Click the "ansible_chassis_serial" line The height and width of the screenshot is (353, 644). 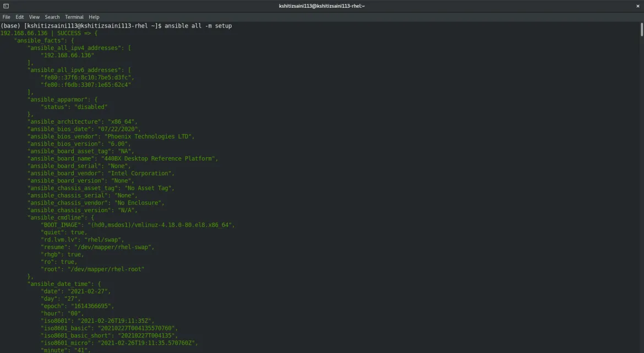tap(83, 195)
